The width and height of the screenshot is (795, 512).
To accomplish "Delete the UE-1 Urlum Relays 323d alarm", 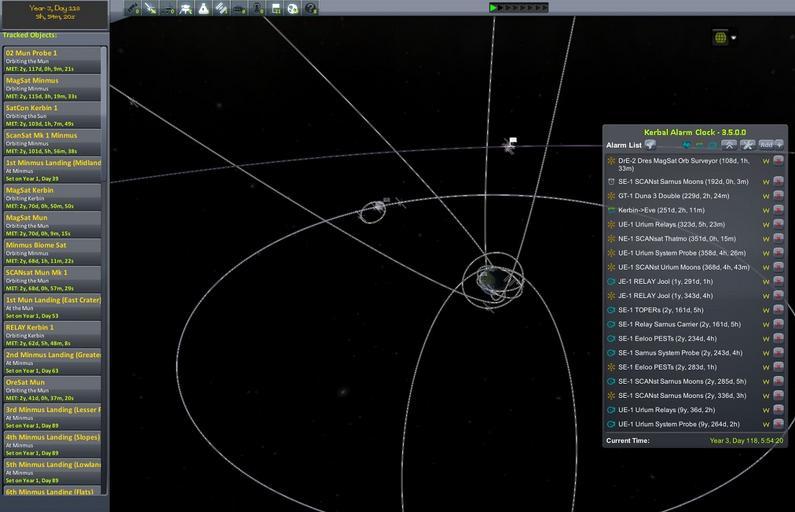I will 778,224.
